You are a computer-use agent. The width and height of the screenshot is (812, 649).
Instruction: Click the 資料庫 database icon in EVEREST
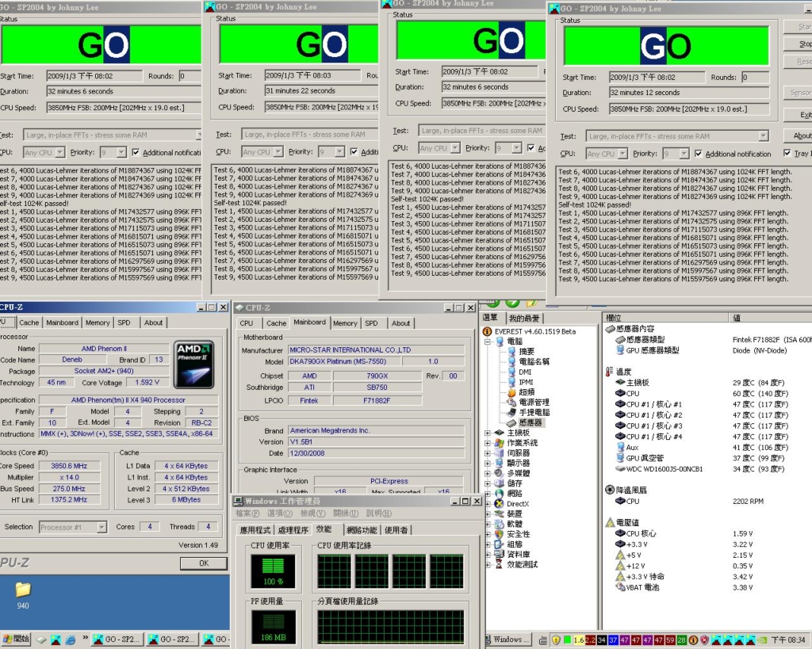pos(500,554)
